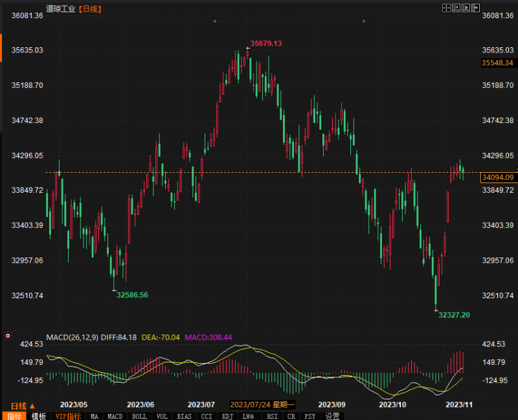The width and height of the screenshot is (518, 420).
Task: Switch to the 模板 tab
Action: pos(39,416)
